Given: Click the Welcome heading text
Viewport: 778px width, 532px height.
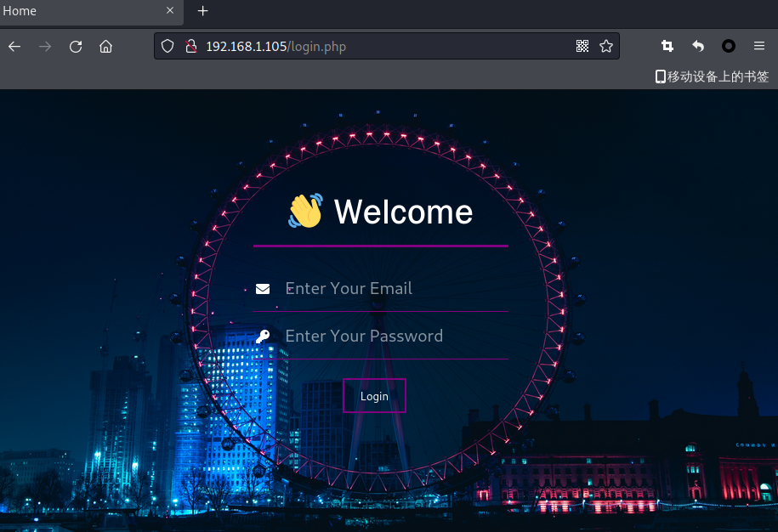Looking at the screenshot, I should [403, 212].
